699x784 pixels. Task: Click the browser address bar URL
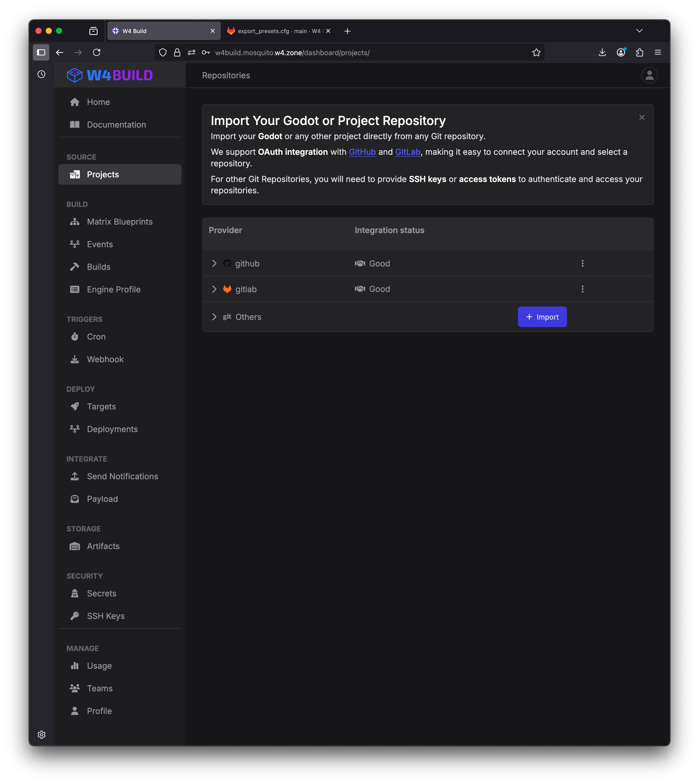coord(292,53)
